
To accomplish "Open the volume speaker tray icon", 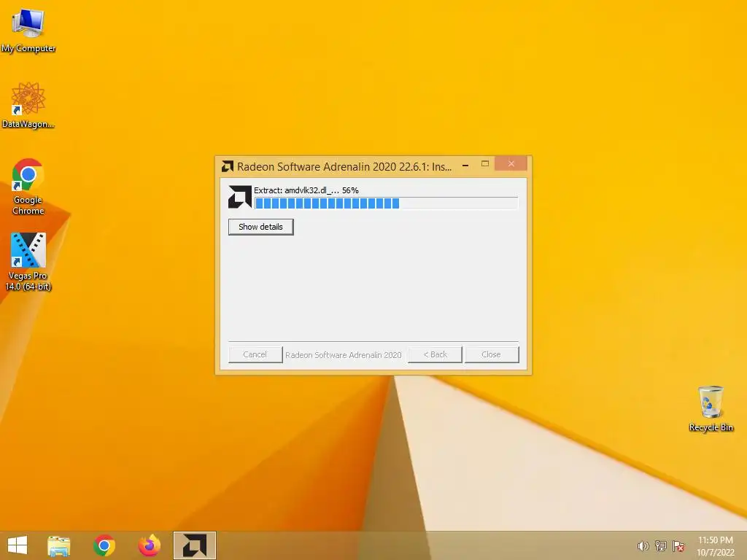I will coord(643,546).
